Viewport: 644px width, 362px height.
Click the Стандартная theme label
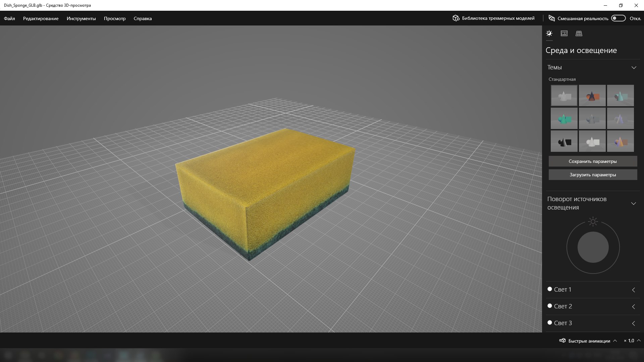coord(562,79)
